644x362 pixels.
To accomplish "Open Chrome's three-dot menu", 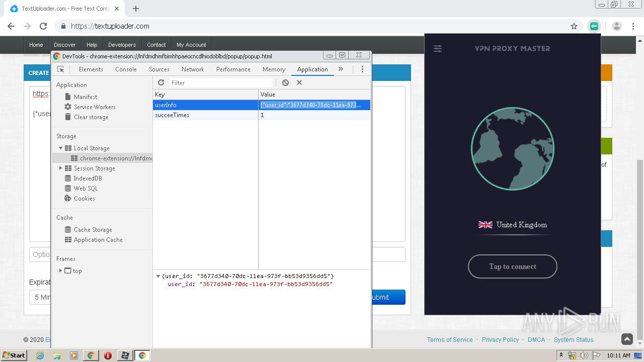I will pyautogui.click(x=633, y=26).
